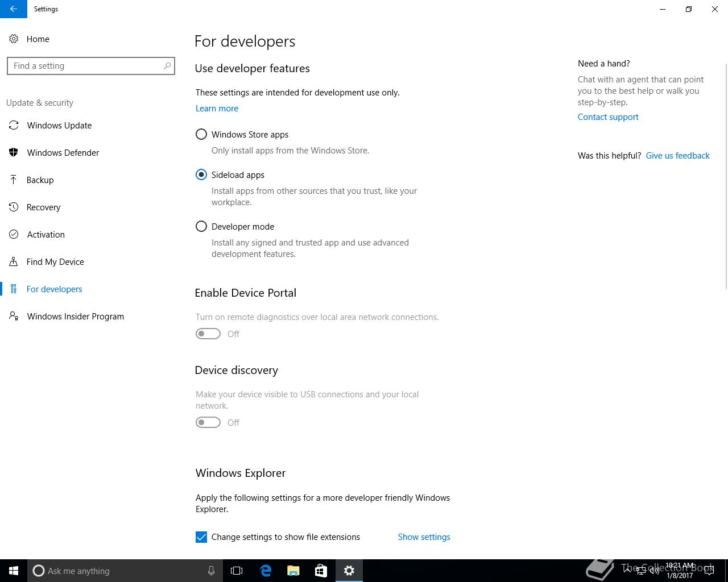This screenshot has height=582, width=728.
Task: Open Backup section
Action: tap(40, 180)
